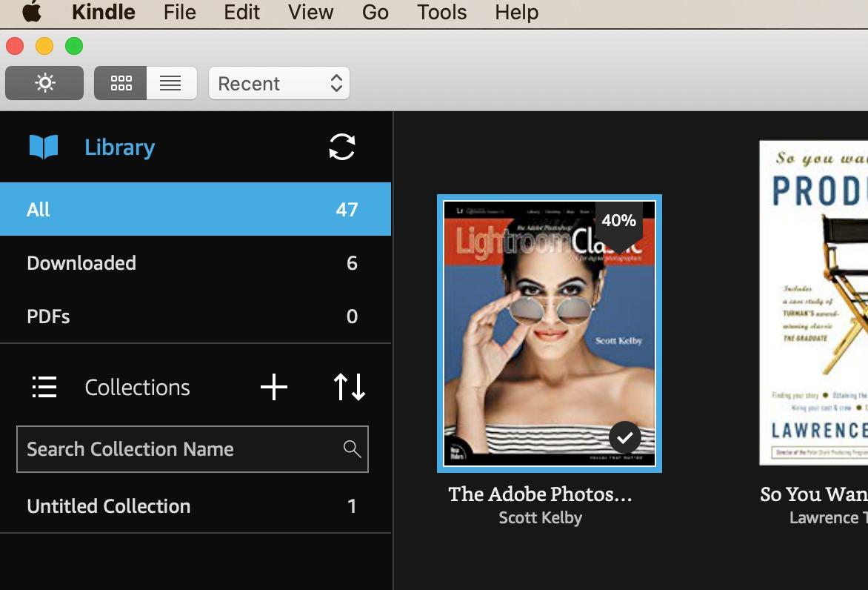Click the Library heading label
This screenshot has height=590, width=868.
click(x=119, y=147)
